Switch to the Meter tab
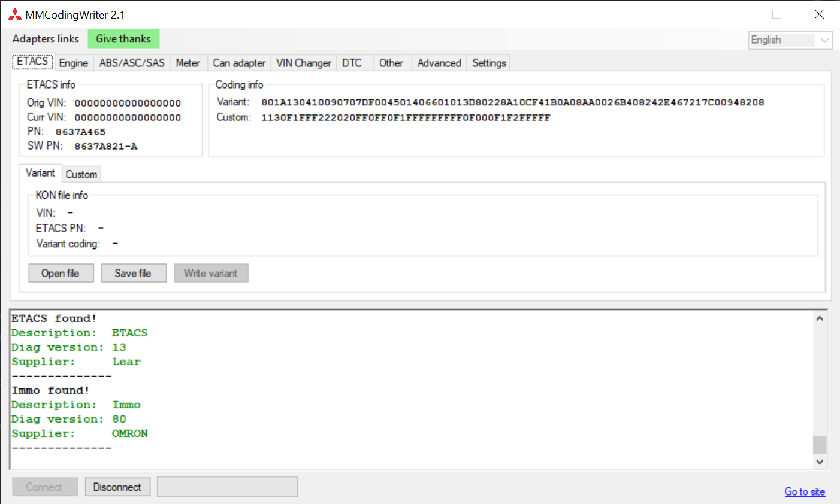Image resolution: width=840 pixels, height=504 pixels. (x=188, y=63)
